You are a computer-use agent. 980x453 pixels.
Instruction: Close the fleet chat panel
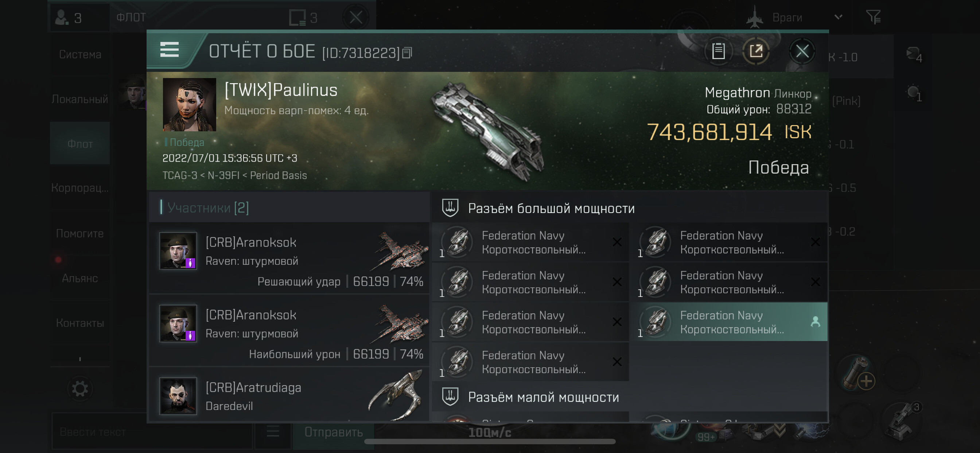coord(356,17)
